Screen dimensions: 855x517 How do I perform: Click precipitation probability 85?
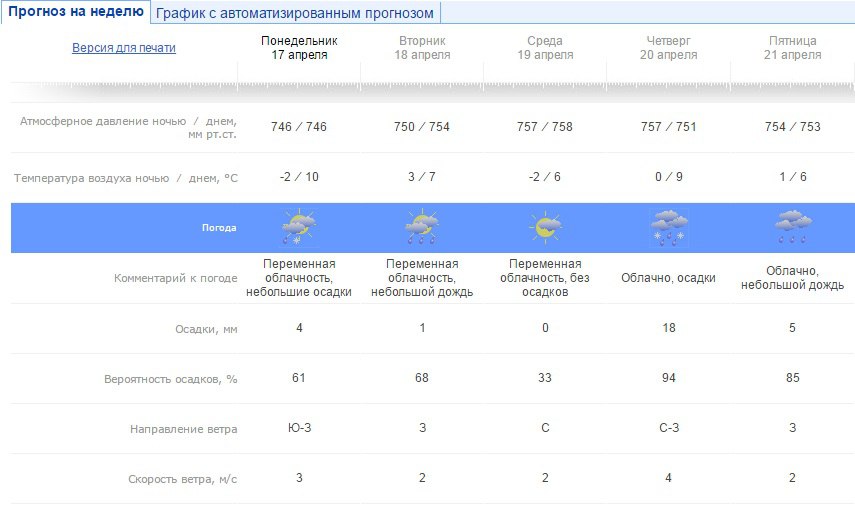(793, 378)
